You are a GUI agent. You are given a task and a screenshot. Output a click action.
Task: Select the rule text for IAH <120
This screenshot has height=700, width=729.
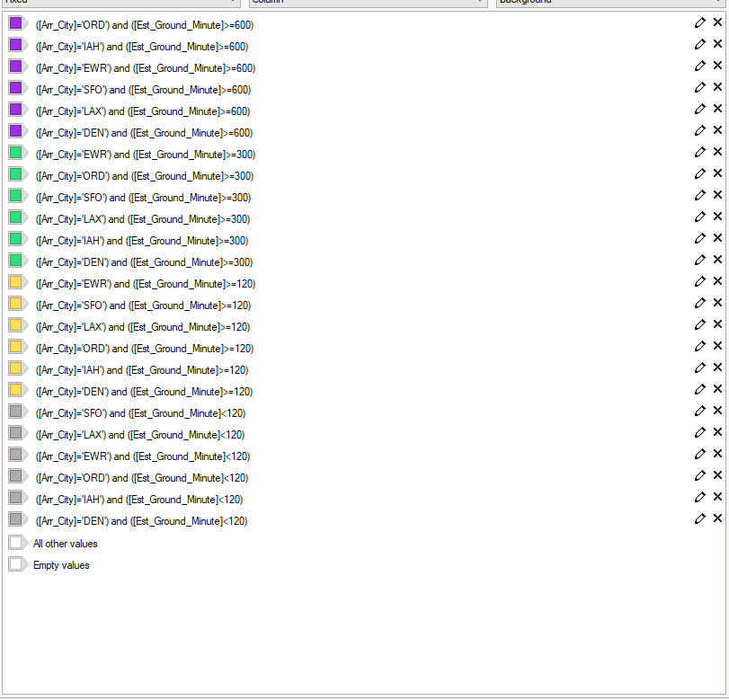click(x=139, y=501)
